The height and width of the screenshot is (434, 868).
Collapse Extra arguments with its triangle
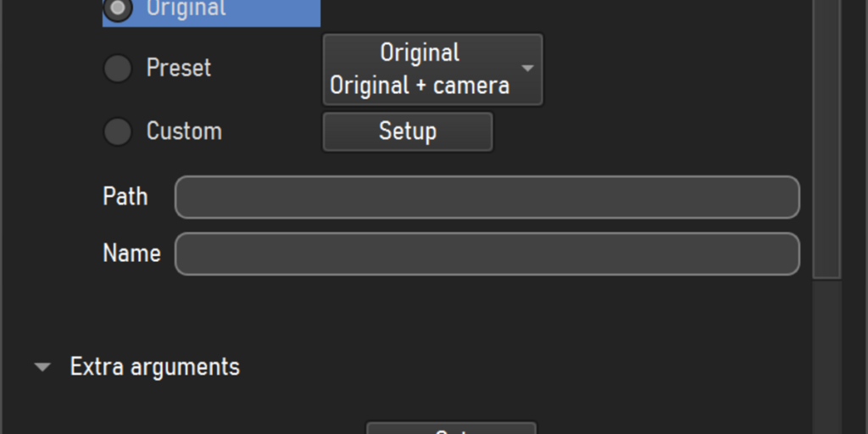[42, 367]
